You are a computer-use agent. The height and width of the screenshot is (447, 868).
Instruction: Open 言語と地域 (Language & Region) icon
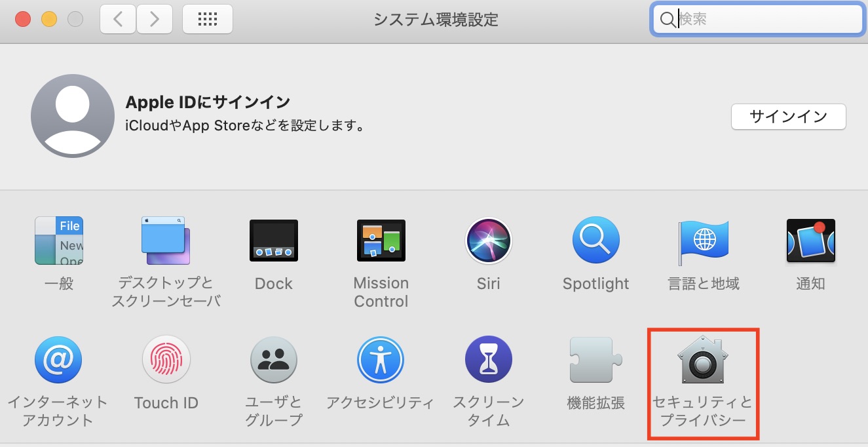703,241
